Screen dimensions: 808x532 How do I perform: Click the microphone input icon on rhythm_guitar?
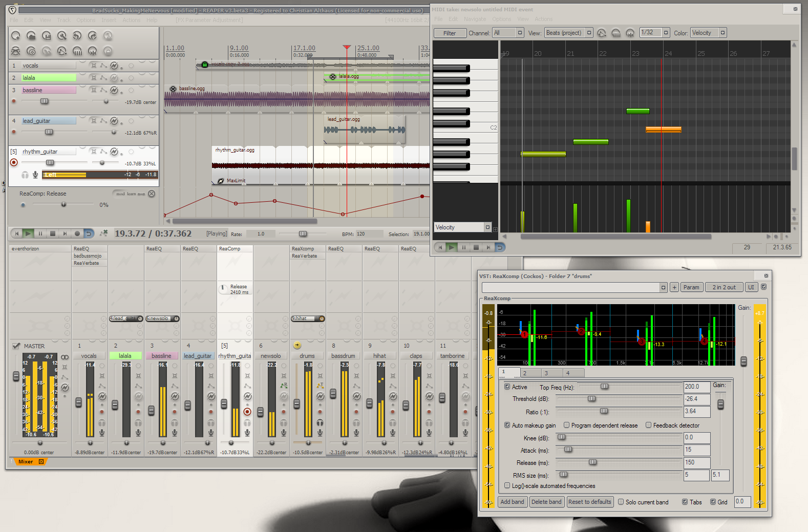35,175
